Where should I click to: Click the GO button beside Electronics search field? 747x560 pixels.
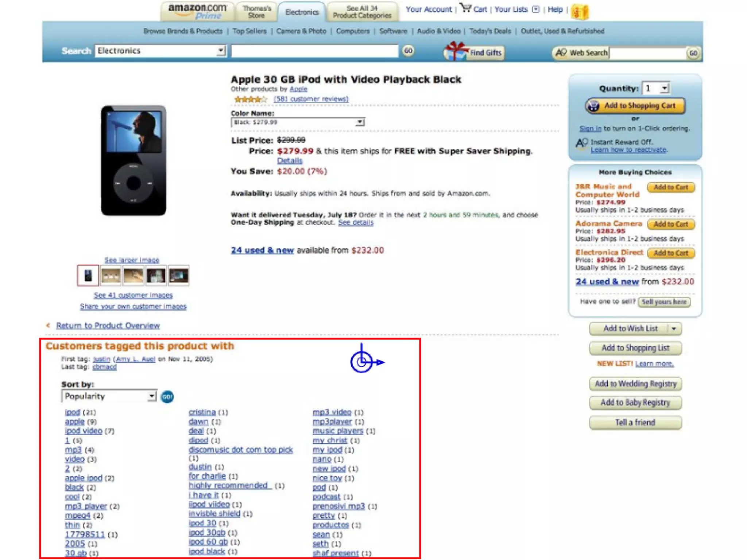point(408,51)
